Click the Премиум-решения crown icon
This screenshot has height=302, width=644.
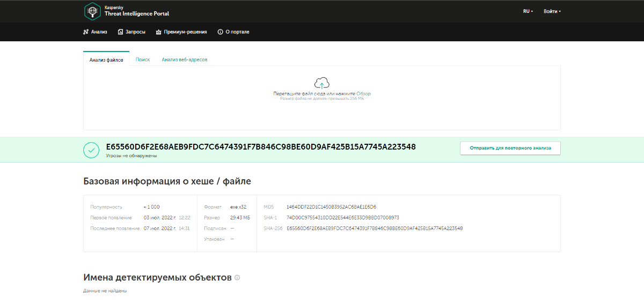tap(159, 32)
